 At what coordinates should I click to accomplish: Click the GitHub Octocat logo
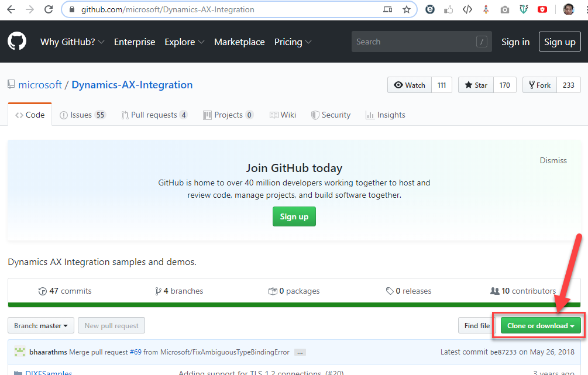(x=17, y=42)
